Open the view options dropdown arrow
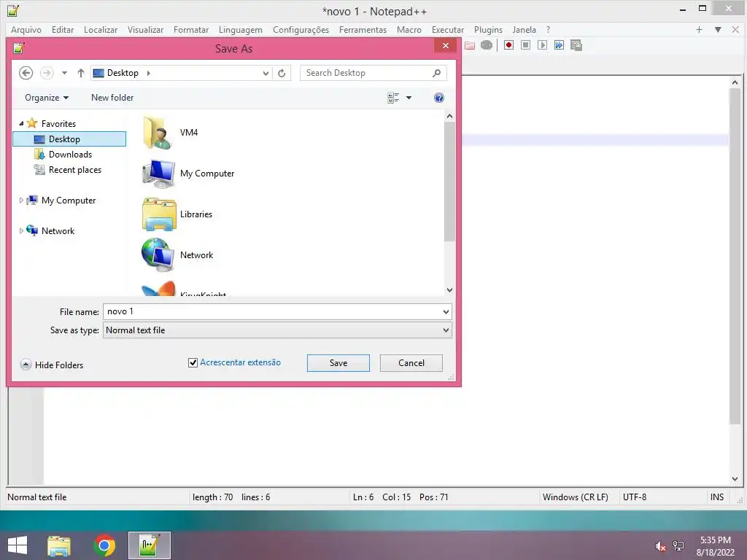Viewport: 747px width, 560px height. [409, 98]
